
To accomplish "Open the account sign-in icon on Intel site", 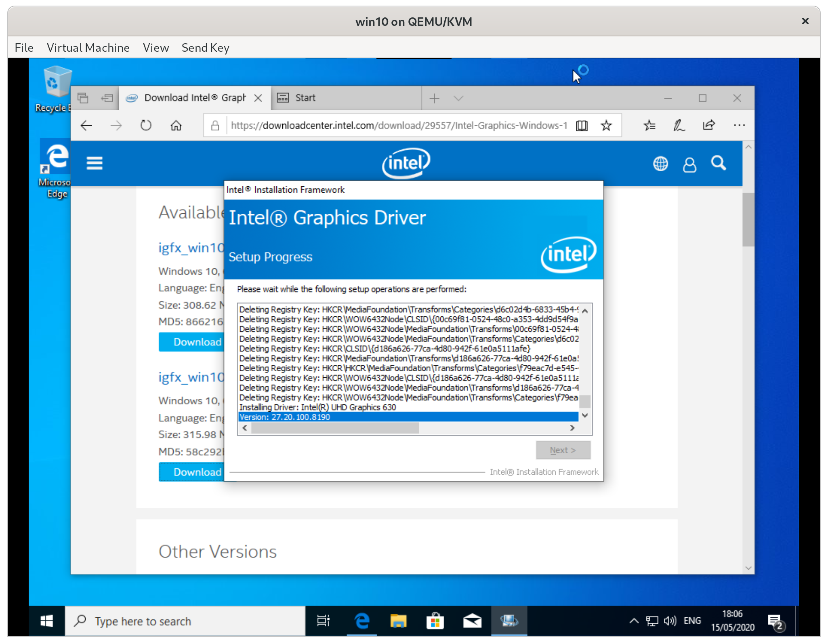I will coord(689,163).
